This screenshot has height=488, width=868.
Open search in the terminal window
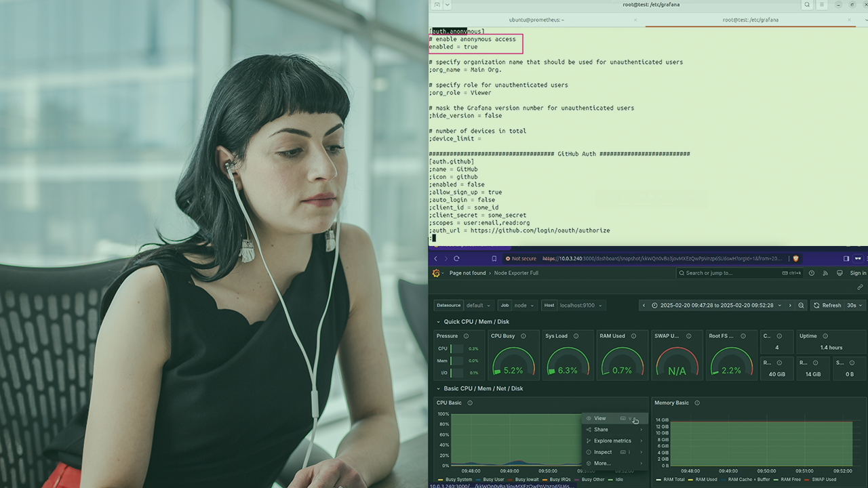807,5
